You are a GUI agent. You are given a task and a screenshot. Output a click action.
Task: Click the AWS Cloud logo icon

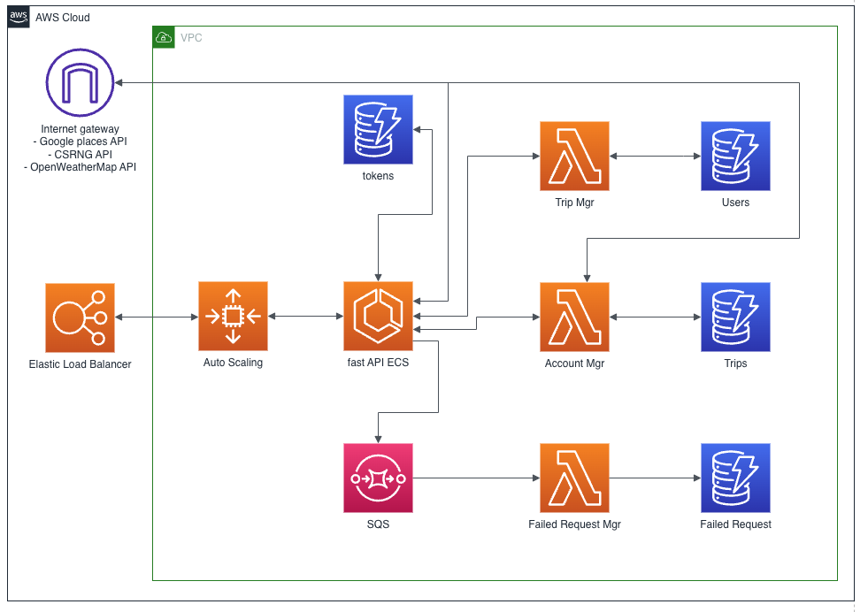(19, 17)
